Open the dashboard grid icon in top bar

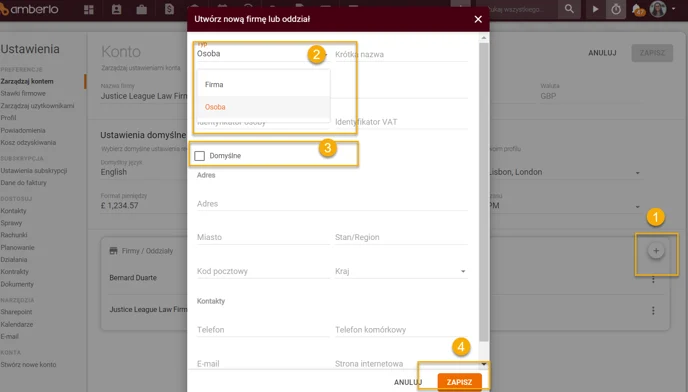click(89, 9)
